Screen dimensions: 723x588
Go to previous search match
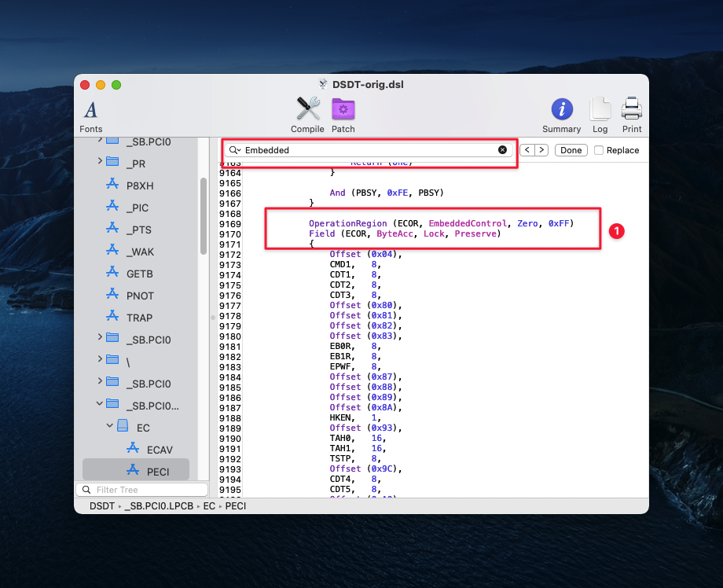click(x=527, y=150)
